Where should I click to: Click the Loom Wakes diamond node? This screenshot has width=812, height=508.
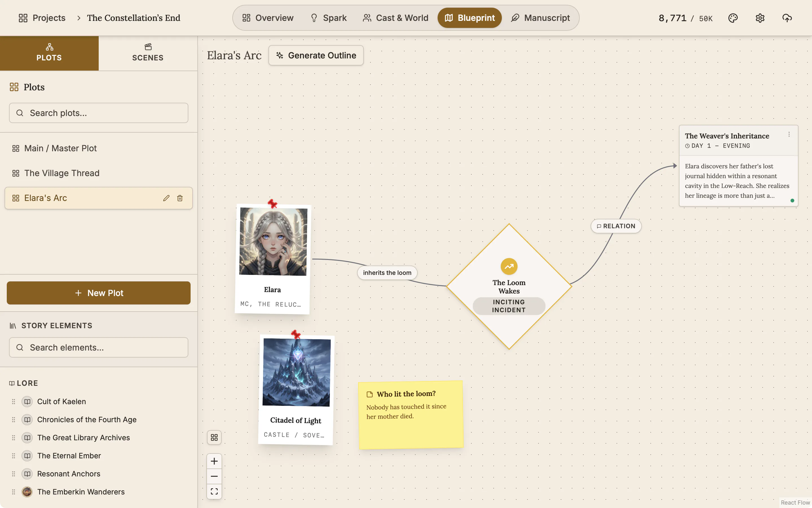coord(509,286)
